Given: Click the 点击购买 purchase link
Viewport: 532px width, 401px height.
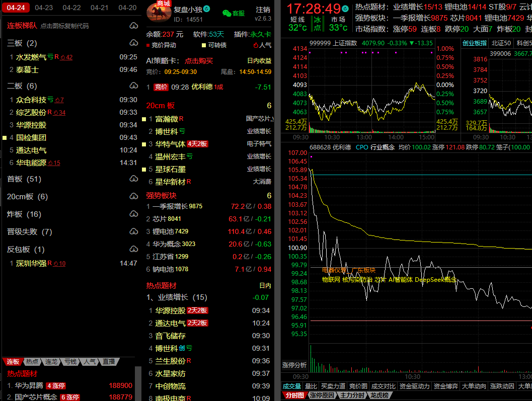Looking at the screenshot, I should 199,61.
